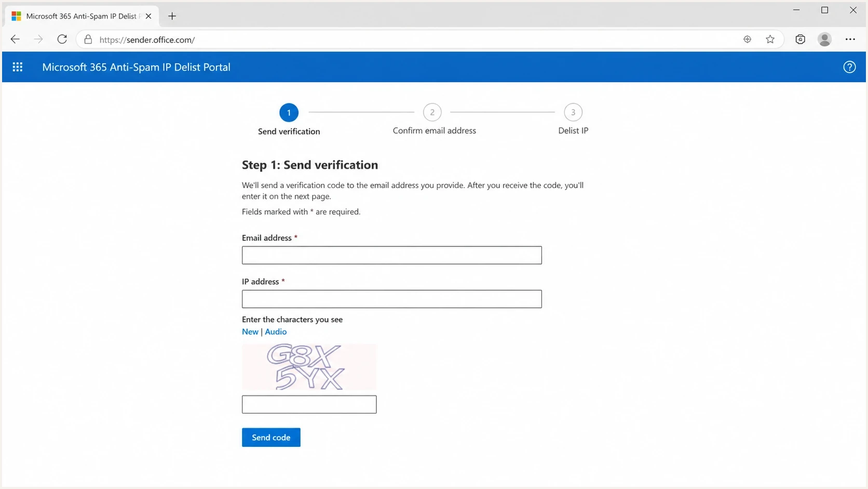Open the Collections icon in browser toolbar
Viewport: 868px width, 489px height.
pyautogui.click(x=800, y=39)
